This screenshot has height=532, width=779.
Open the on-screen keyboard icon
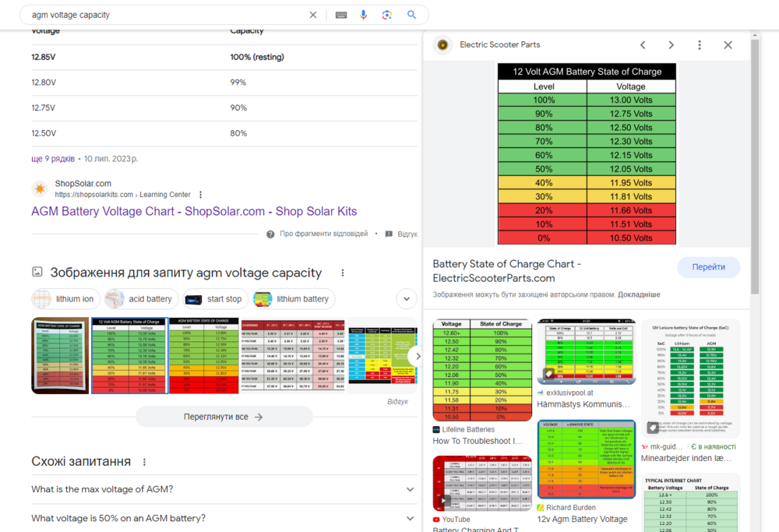(x=341, y=15)
